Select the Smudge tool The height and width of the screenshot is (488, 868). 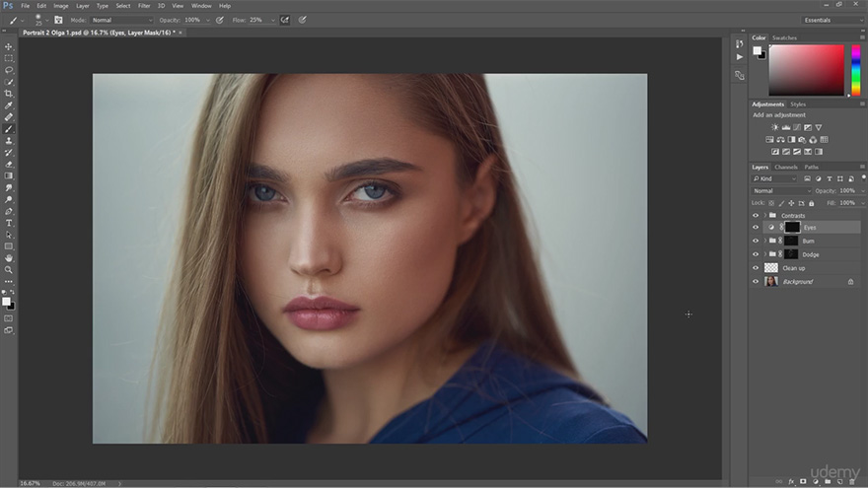pos(8,188)
